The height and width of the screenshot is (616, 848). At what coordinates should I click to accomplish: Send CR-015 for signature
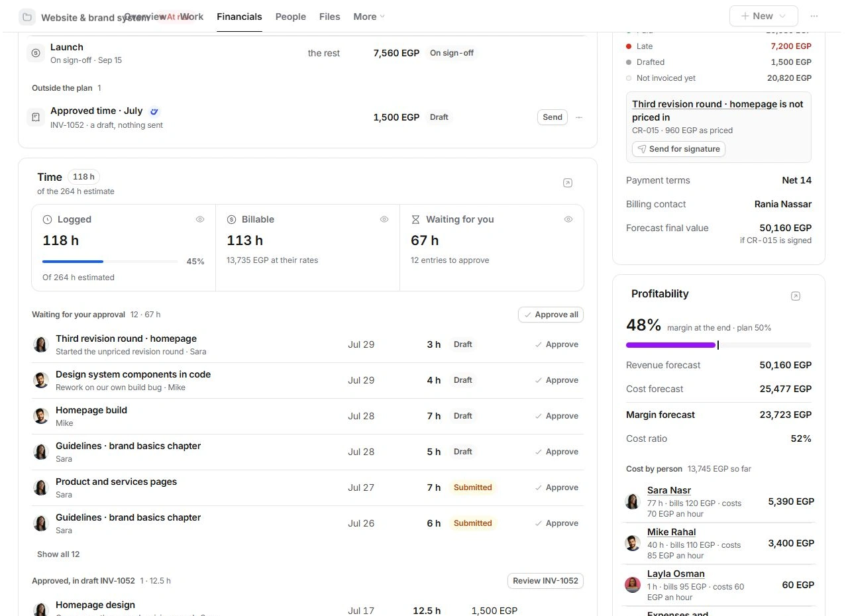coord(678,149)
